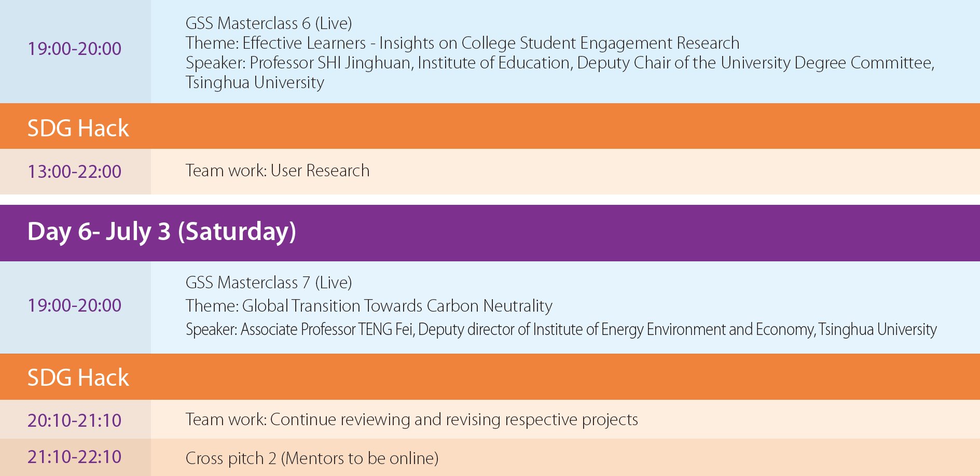Click the SDG Hack header above User Research
The image size is (980, 476).
pyautogui.click(x=78, y=128)
